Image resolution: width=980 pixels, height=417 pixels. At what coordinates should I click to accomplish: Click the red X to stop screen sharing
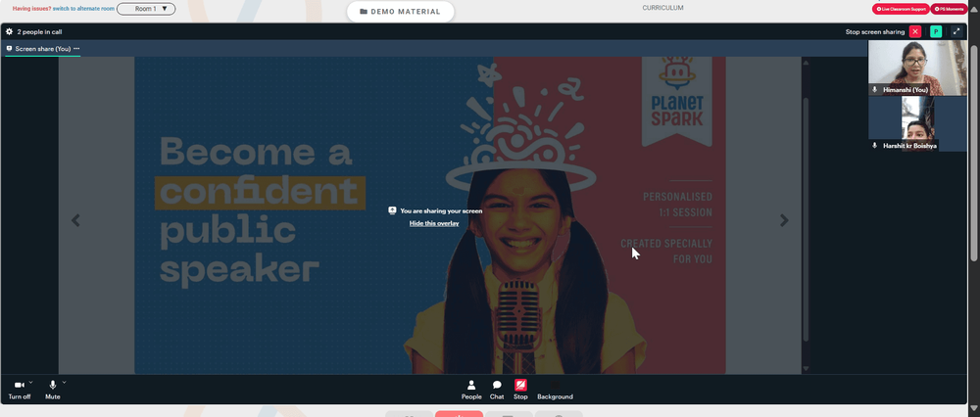[915, 32]
